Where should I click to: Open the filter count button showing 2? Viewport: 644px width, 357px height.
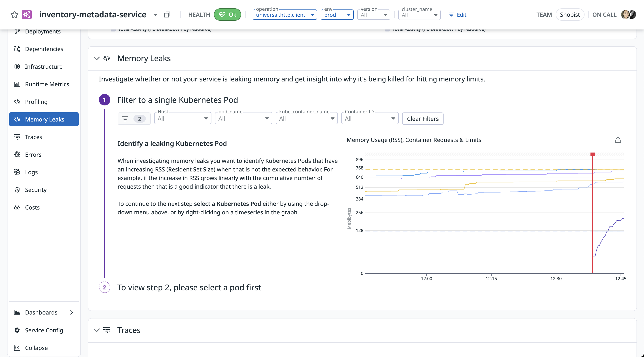(134, 119)
